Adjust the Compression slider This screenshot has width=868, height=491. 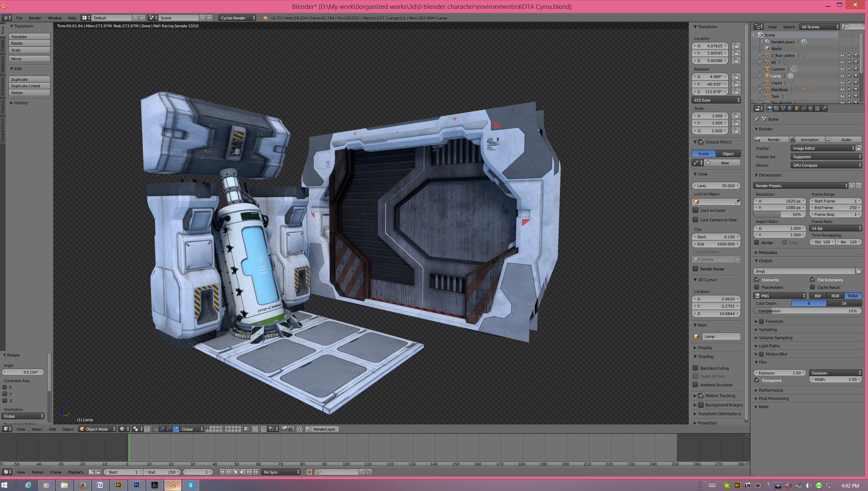(807, 311)
